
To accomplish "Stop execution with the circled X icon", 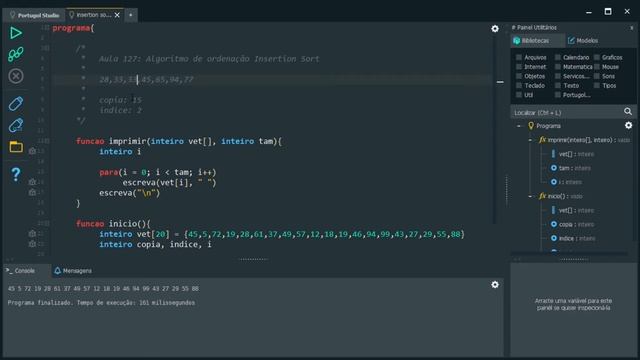I will click(16, 76).
